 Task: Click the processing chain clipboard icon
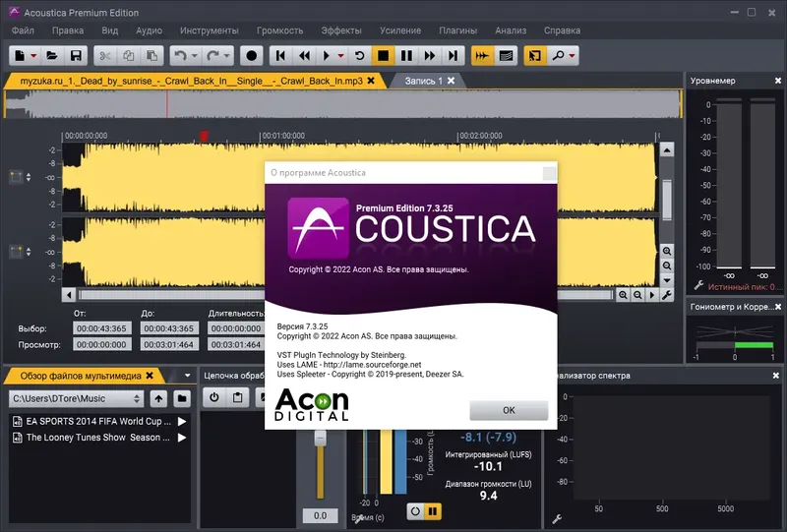coord(237,397)
